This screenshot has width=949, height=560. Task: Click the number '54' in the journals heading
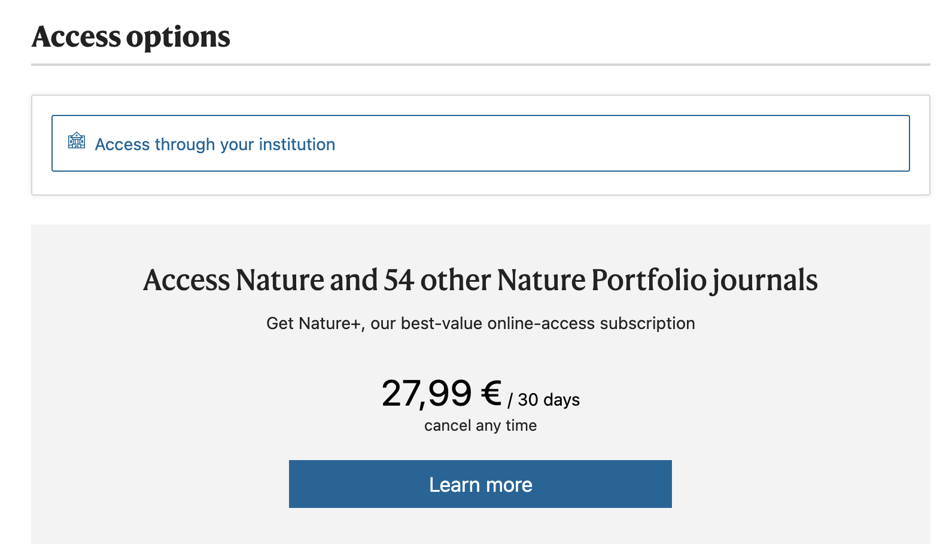tap(399, 280)
